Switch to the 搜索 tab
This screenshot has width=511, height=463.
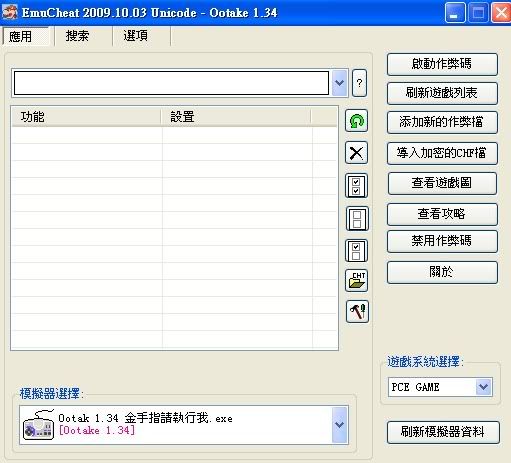click(x=77, y=36)
